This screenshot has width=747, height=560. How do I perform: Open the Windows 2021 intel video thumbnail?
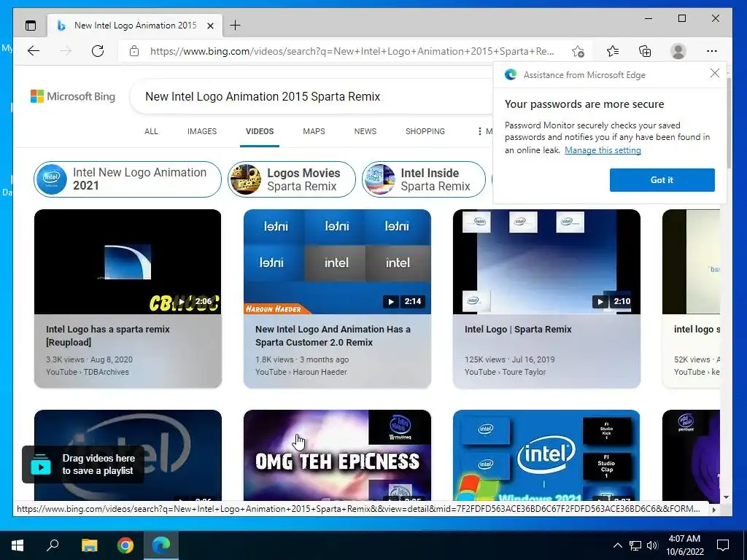546,455
